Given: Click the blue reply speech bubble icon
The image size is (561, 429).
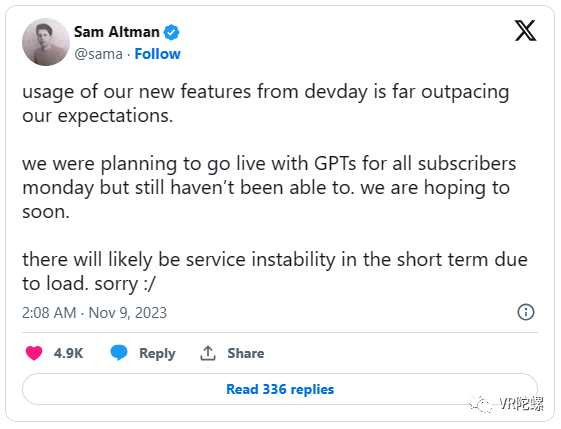Looking at the screenshot, I should point(119,353).
